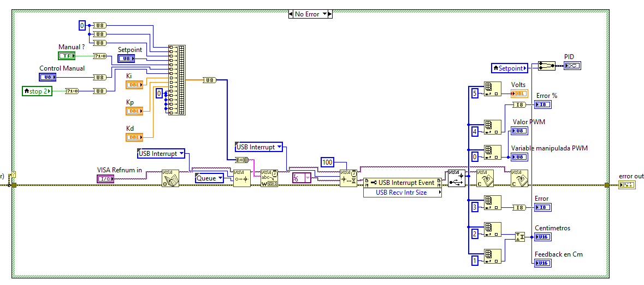Select the stop 2 Boolean local variable

[x=37, y=91]
